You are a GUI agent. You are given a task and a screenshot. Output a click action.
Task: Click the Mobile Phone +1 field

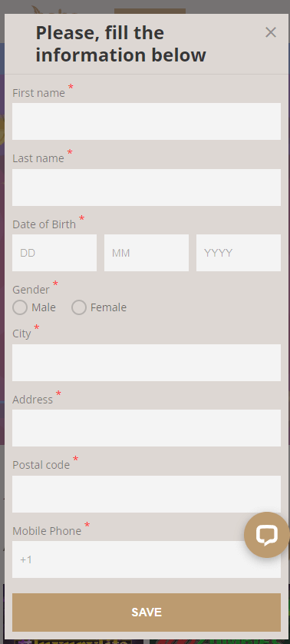click(x=147, y=559)
